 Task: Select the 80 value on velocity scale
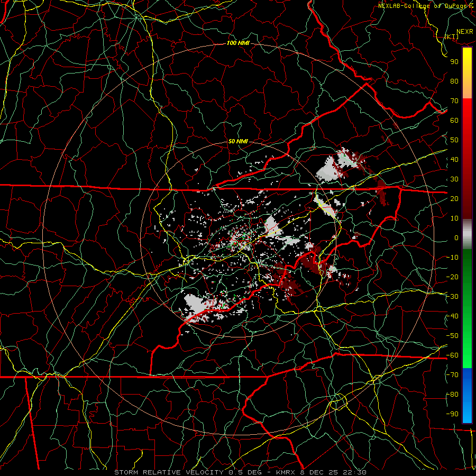tap(454, 81)
